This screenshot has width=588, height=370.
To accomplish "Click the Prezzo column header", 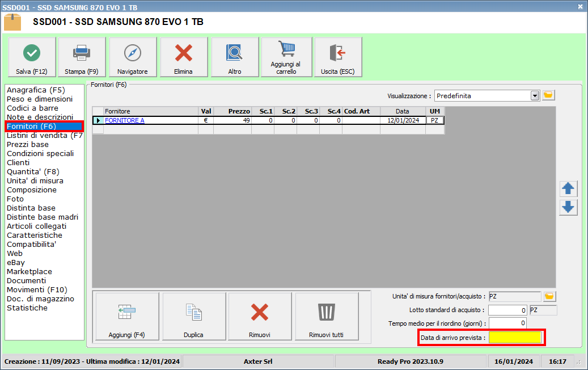I will tap(232, 111).
